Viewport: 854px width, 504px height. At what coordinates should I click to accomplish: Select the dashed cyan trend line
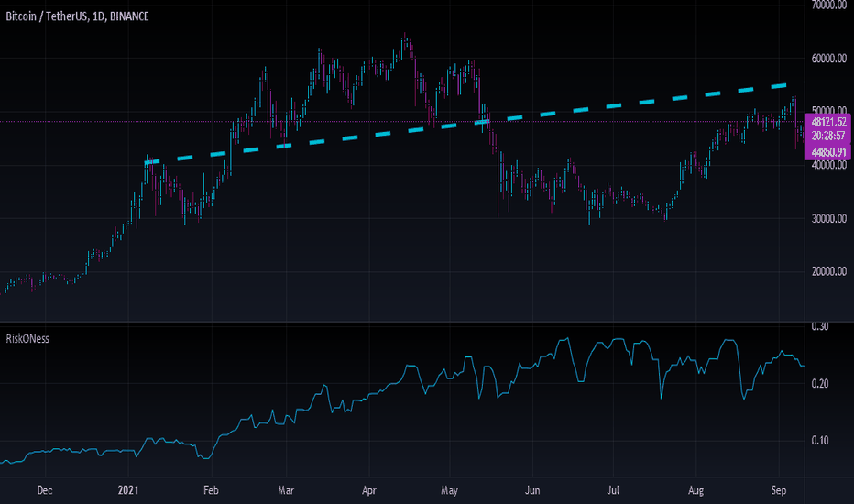pos(466,124)
